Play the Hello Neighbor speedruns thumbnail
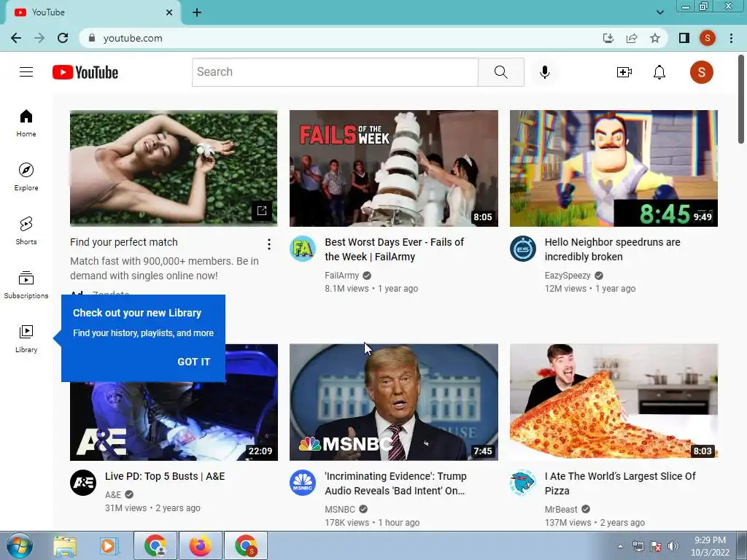 [x=614, y=168]
